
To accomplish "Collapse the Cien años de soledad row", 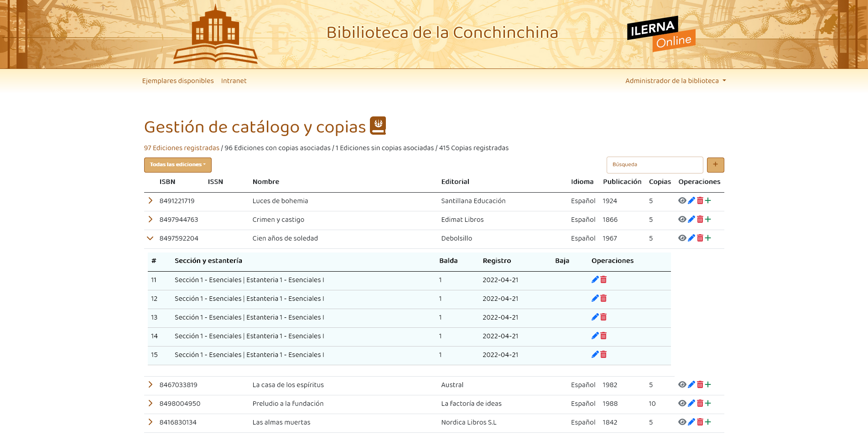I will click(x=150, y=238).
